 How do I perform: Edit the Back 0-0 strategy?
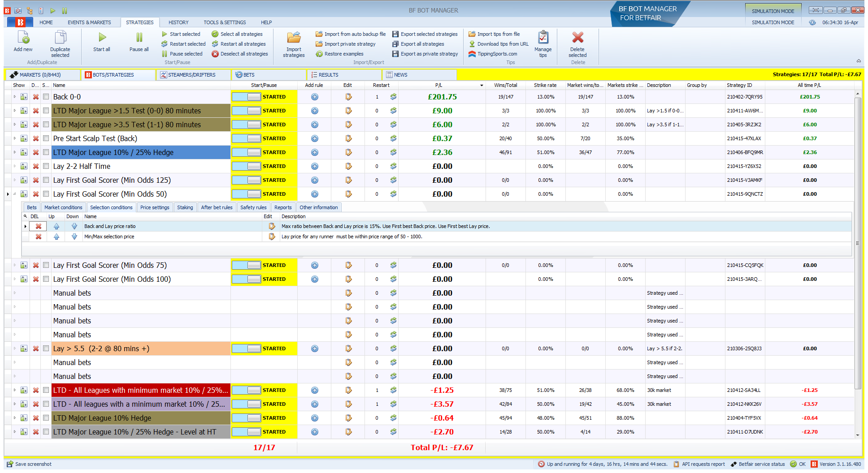(x=348, y=97)
